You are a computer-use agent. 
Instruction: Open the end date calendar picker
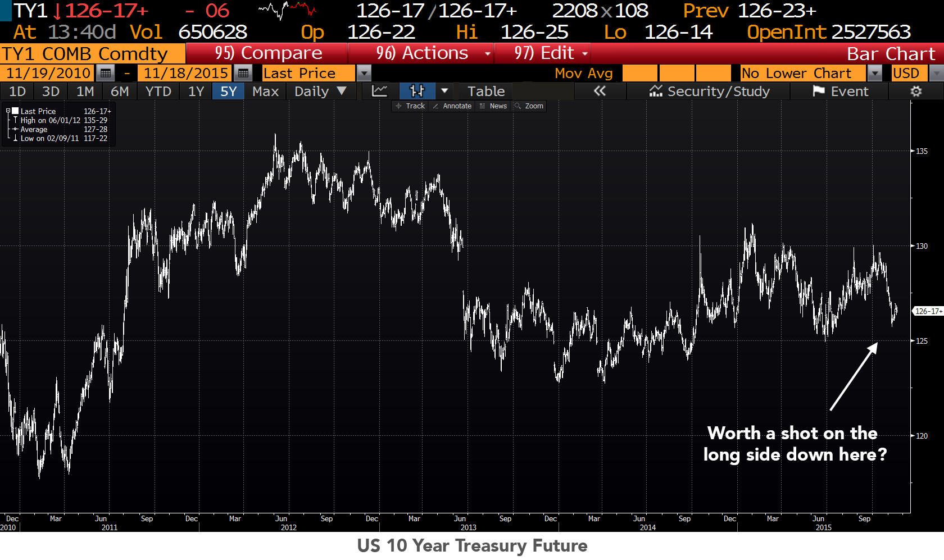pos(243,73)
